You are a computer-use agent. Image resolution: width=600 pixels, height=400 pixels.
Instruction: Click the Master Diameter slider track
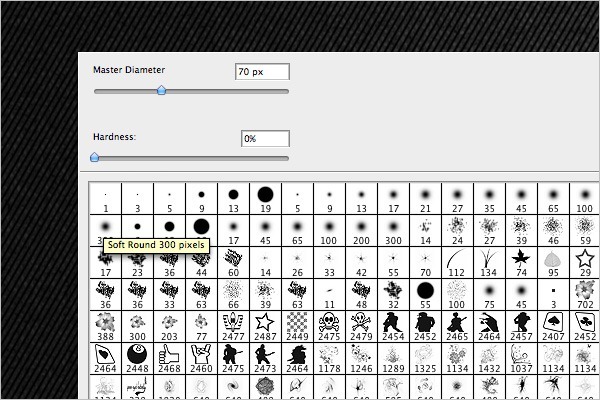(191, 91)
